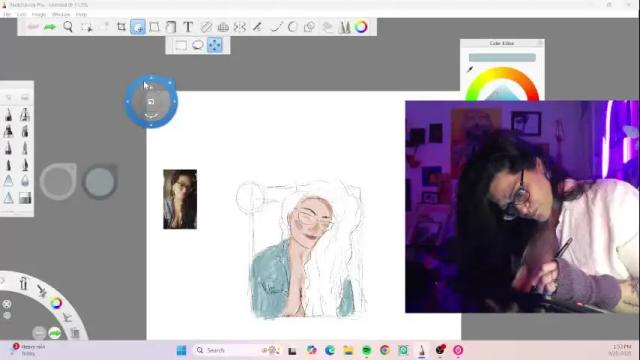Open the Window menu

point(61,14)
